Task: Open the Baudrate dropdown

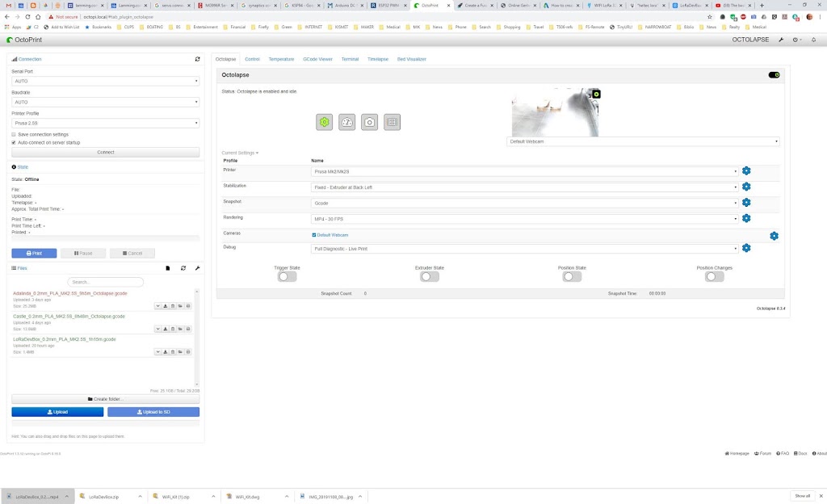Action: tap(106, 103)
